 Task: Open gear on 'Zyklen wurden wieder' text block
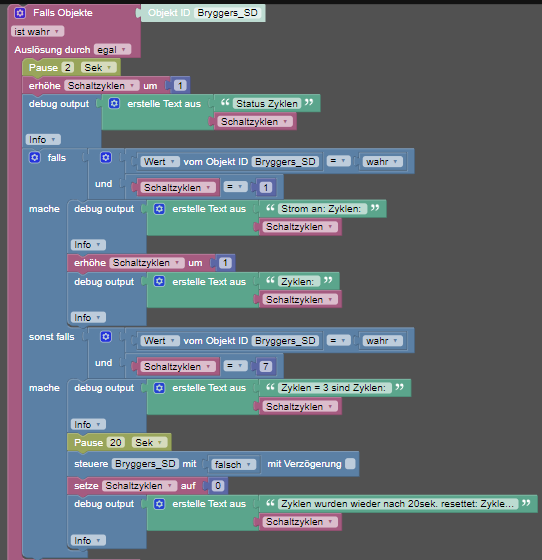click(159, 504)
